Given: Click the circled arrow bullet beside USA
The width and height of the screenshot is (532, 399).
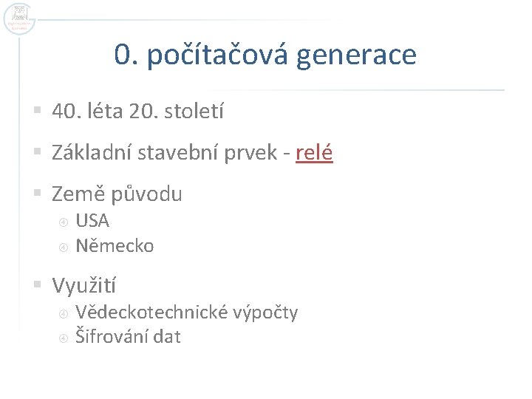Looking at the screenshot, I should click(x=64, y=221).
